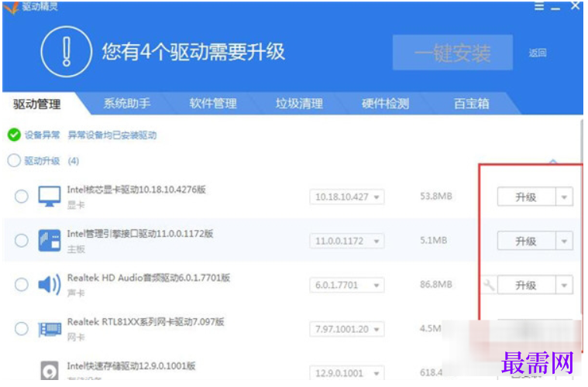Toggle the 驱动升级 (4) select-all circle
588x387 pixels.
(x=14, y=160)
